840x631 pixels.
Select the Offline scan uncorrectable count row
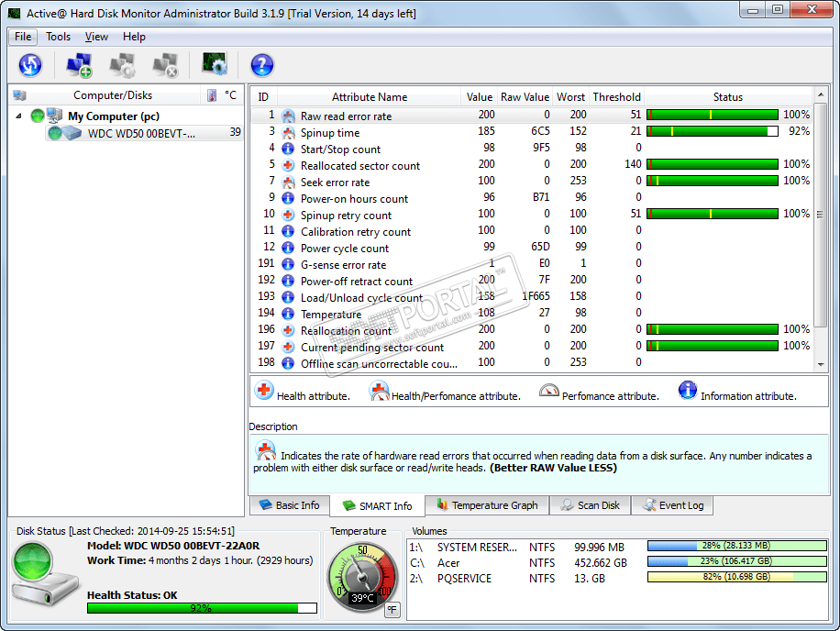coord(533,363)
